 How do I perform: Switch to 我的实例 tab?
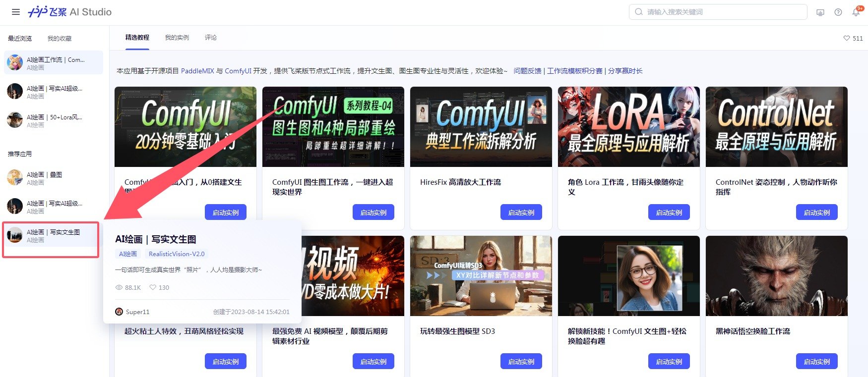tap(177, 38)
